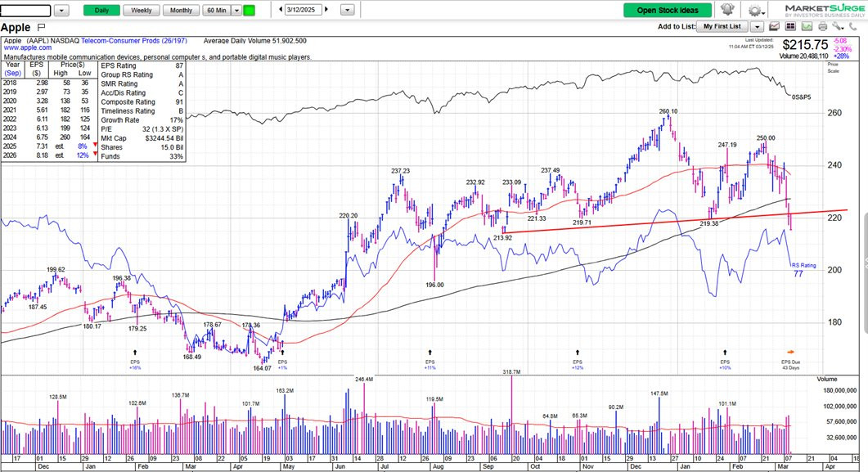Open the symbol search dropdown arrow
Viewport: 868px width, 472px height.
coord(62,10)
